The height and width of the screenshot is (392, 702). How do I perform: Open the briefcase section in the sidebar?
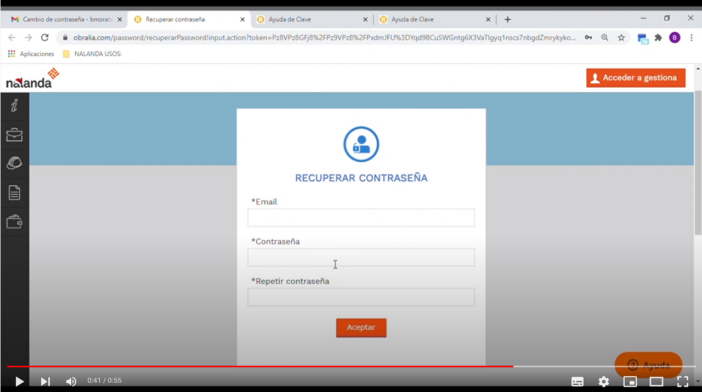click(14, 135)
